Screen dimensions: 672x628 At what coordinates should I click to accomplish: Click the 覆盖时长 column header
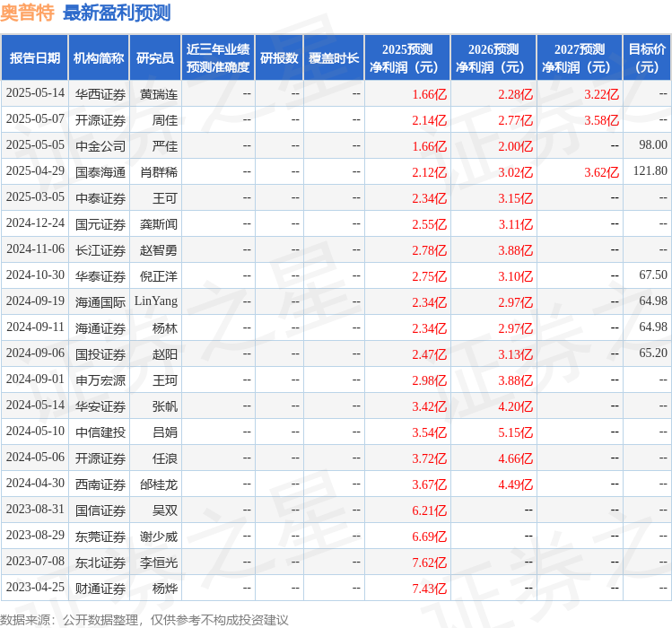pyautogui.click(x=334, y=58)
